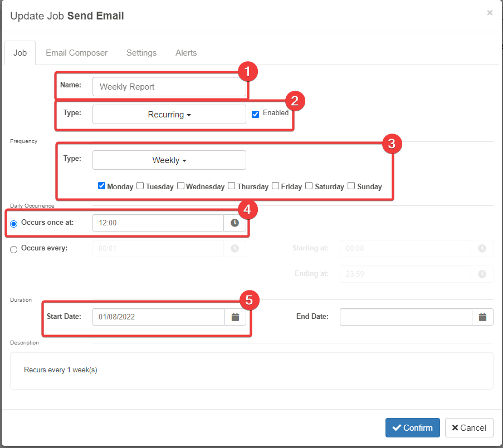Click the Name input field
The width and height of the screenshot is (503, 448).
169,87
